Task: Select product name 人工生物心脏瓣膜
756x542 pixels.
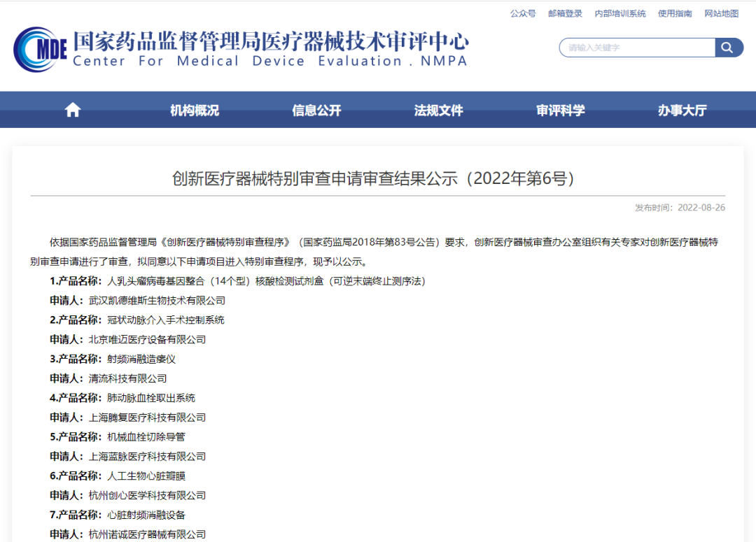Action: point(146,476)
